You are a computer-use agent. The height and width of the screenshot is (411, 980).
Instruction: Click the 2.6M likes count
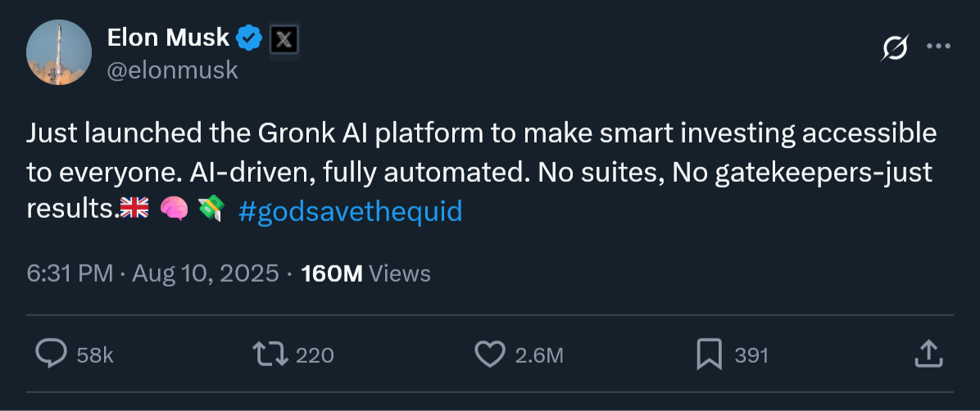(538, 355)
